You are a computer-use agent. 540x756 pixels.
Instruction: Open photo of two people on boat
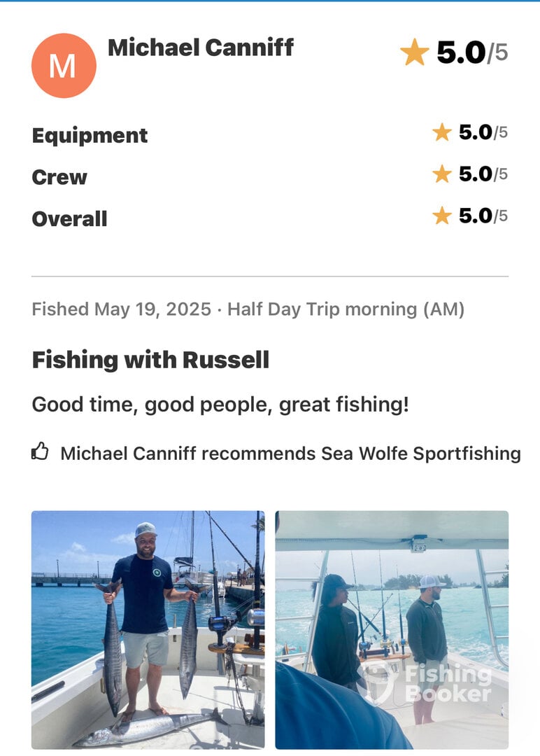coord(392,630)
